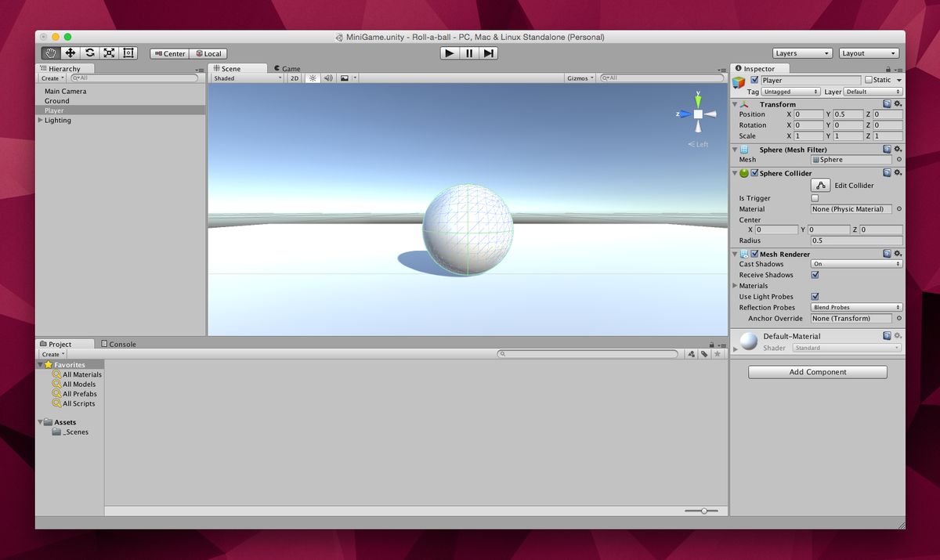Select the Hand tool in toolbar

pyautogui.click(x=51, y=53)
